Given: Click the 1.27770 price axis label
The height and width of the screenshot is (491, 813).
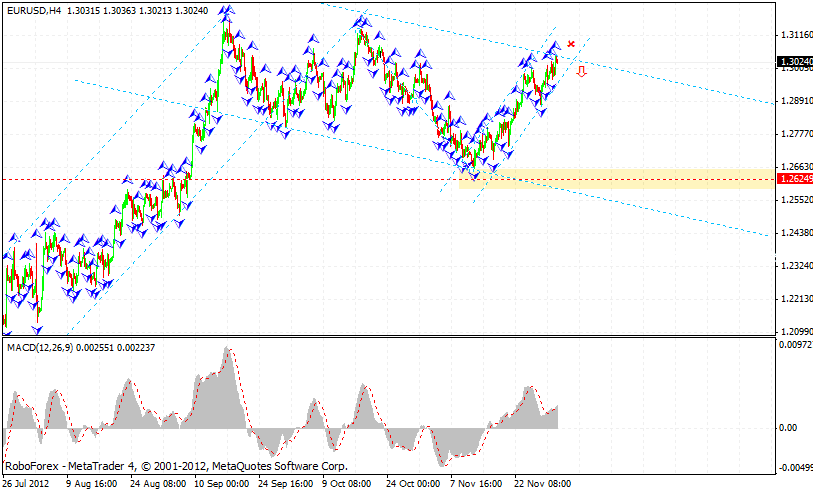Looking at the screenshot, I should [x=794, y=134].
